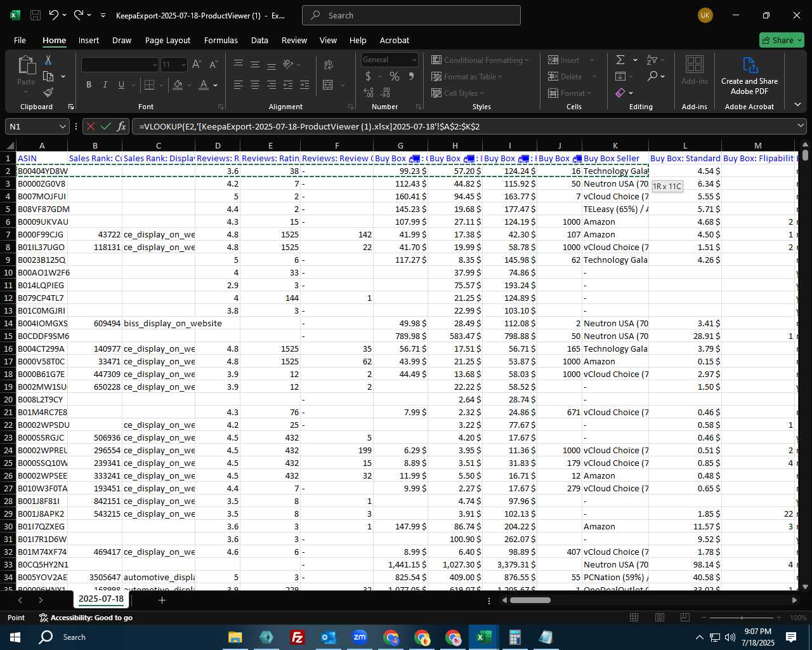The image size is (812, 650).
Task: Click the Decrease Decimal icon
Action: point(385,93)
